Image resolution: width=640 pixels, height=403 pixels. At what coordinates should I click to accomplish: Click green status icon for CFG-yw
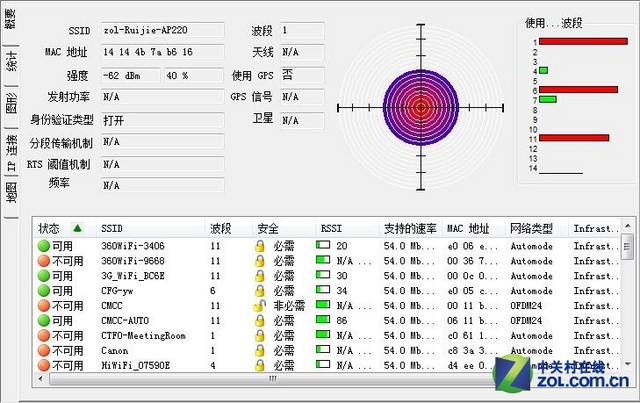(x=44, y=291)
